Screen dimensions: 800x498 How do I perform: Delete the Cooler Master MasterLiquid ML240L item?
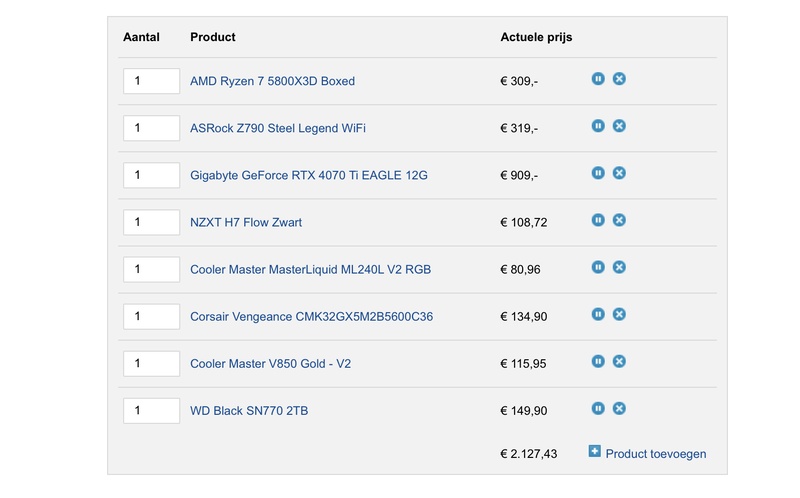click(619, 267)
